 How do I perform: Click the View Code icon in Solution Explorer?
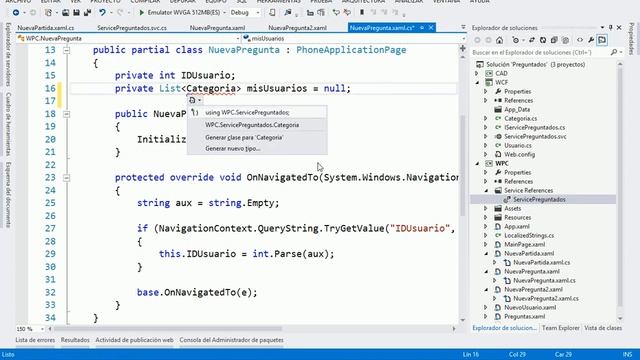[580, 40]
